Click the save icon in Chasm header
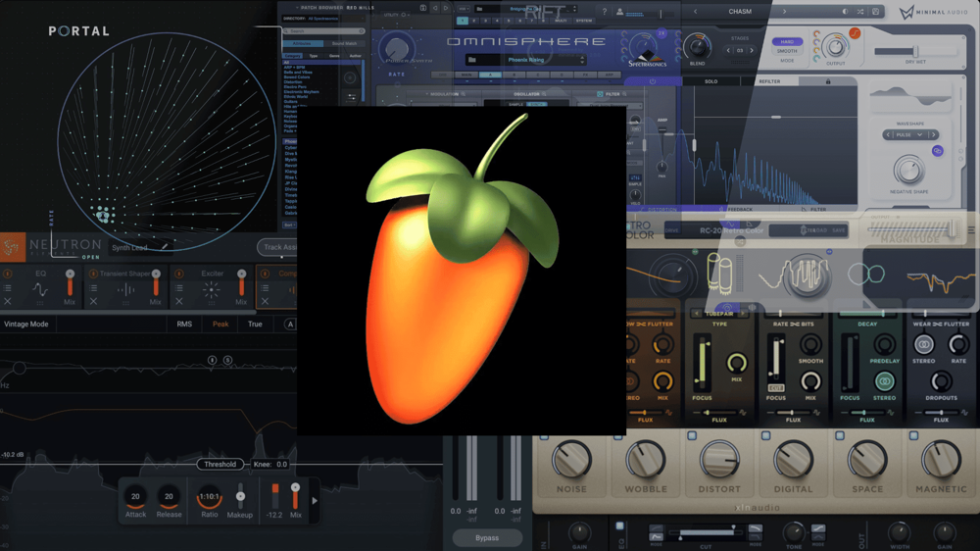 point(877,12)
